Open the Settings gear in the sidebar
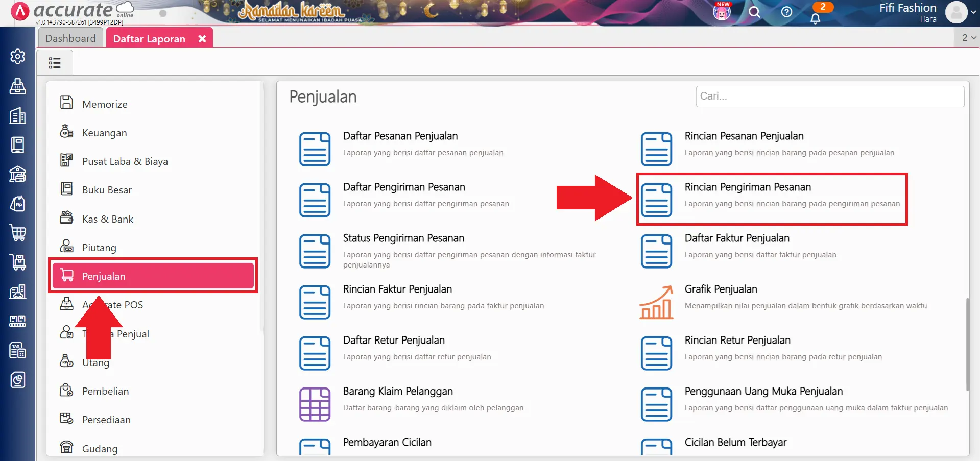980x461 pixels. 18,57
